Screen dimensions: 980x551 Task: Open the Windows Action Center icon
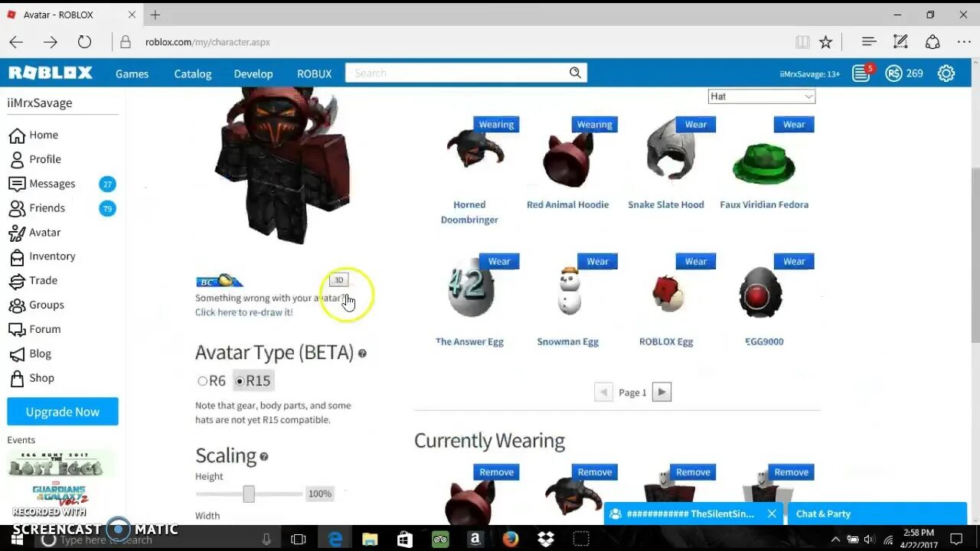(x=955, y=540)
